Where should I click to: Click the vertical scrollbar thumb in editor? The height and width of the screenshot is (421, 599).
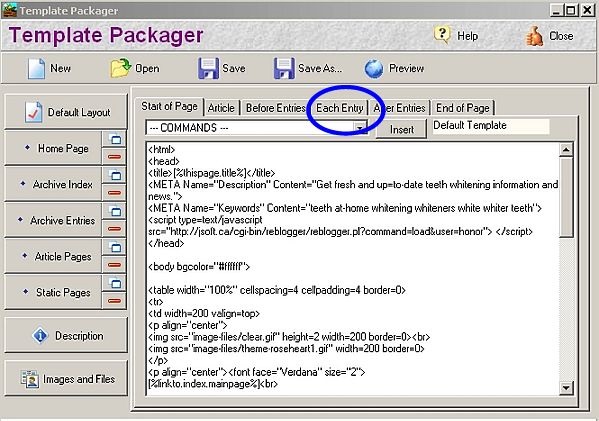coord(566,197)
